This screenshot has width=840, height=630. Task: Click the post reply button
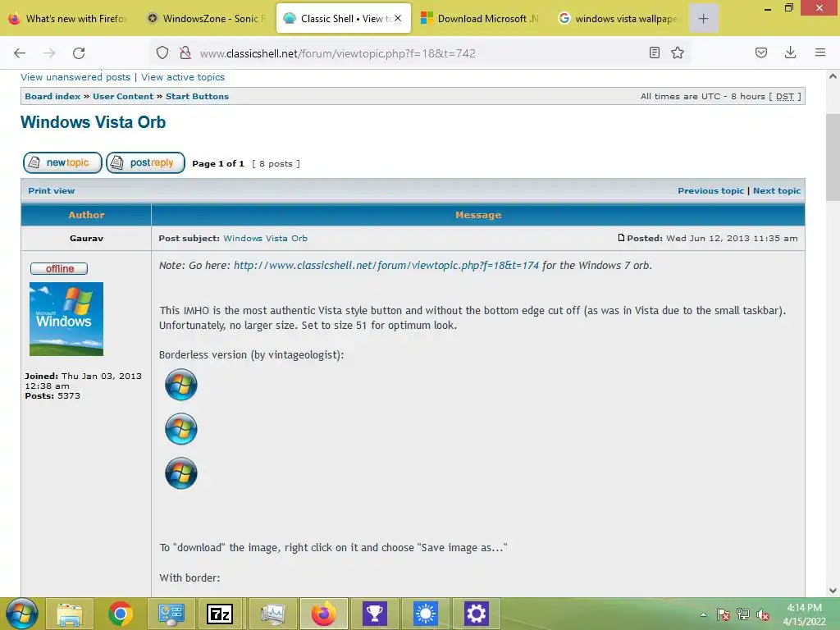pos(146,163)
